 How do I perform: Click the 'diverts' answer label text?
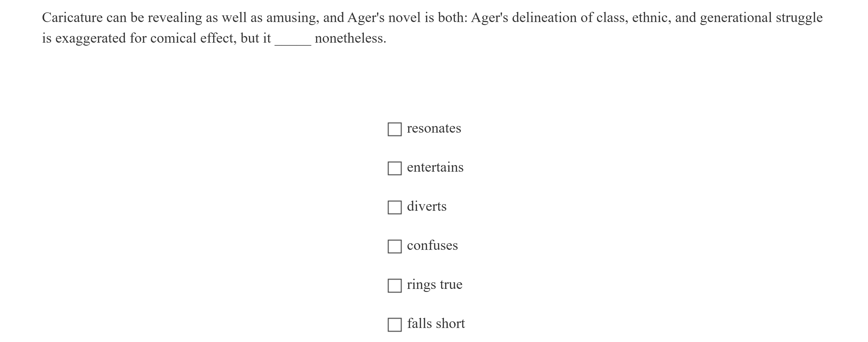[427, 206]
